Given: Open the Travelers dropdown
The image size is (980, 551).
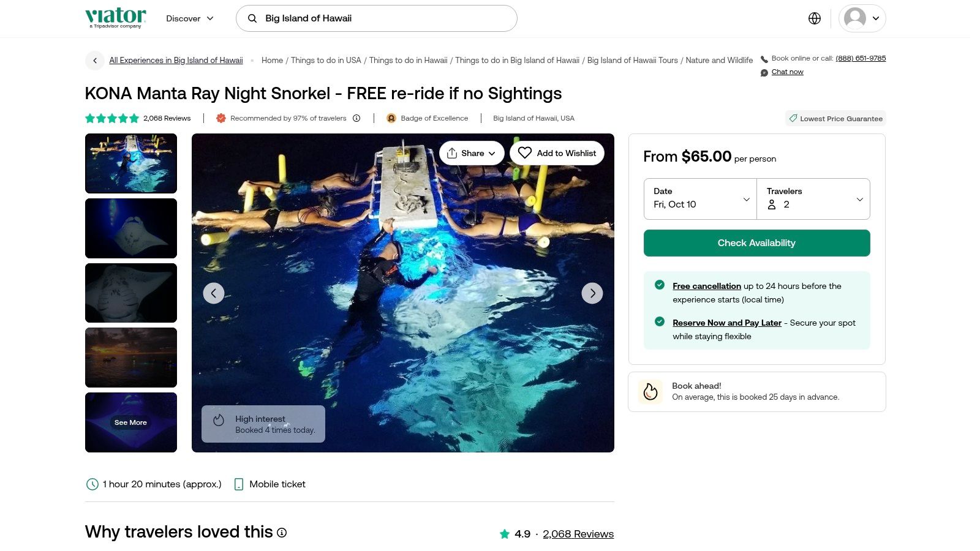Looking at the screenshot, I should point(813,199).
